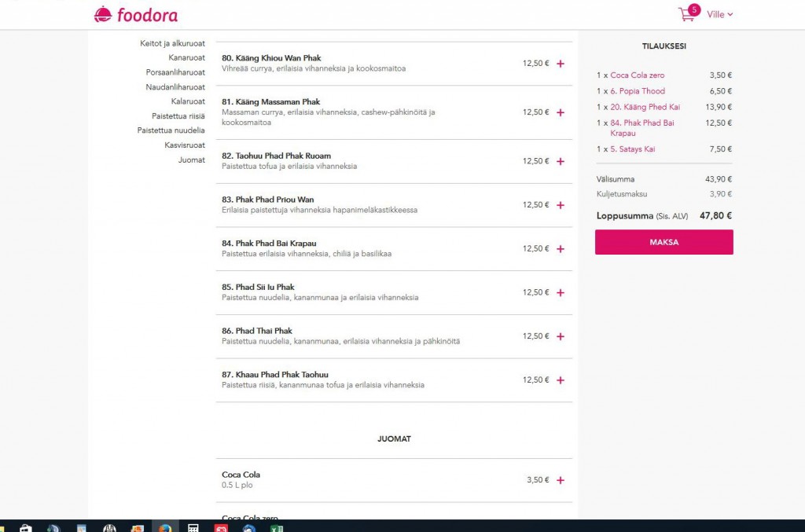
Task: Click the foodora logo
Action: pyautogui.click(x=136, y=15)
